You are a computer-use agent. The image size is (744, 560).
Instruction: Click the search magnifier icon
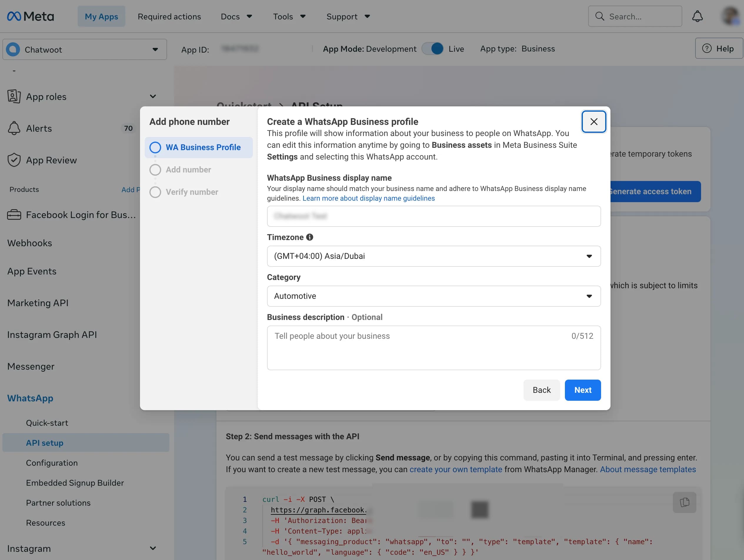pyautogui.click(x=599, y=16)
